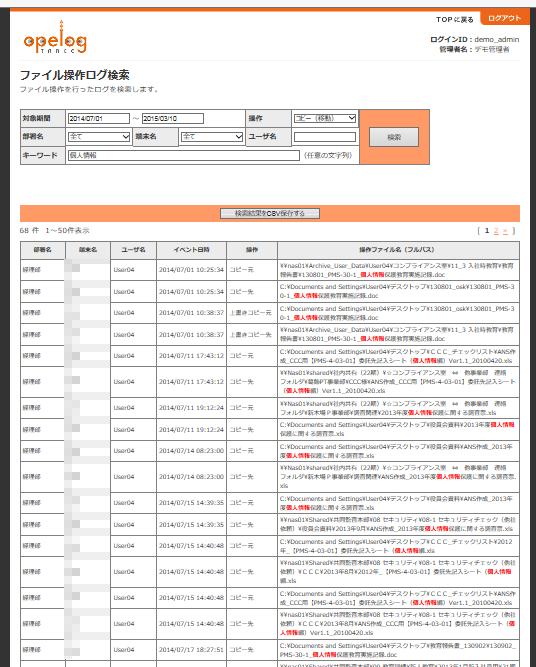The height and width of the screenshot is (667, 536).
Task: Focus the start date field 2014/07/01
Action: click(x=99, y=118)
